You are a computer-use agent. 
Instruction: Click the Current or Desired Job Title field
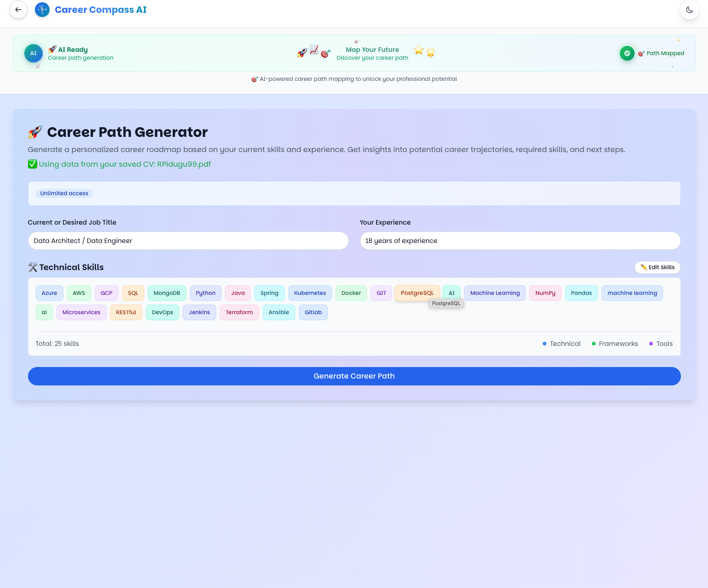click(188, 240)
